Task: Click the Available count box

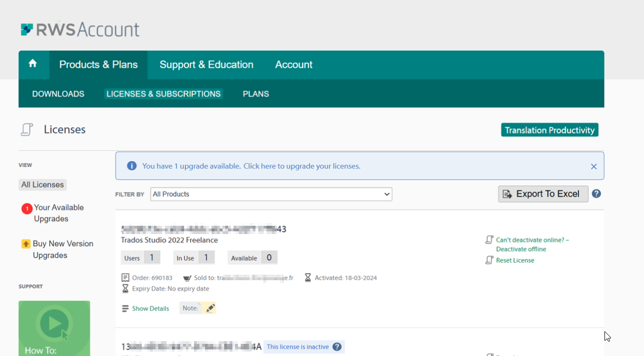Action: (252, 258)
